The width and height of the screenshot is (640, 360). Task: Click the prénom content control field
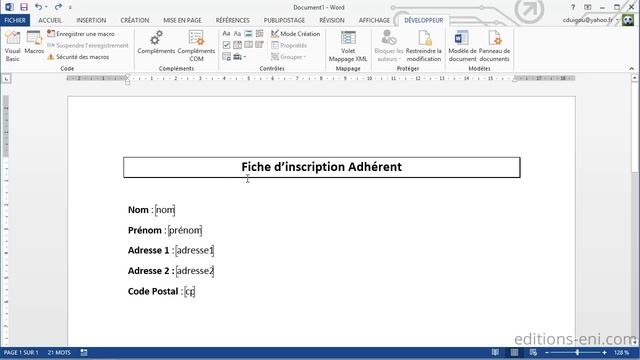pyautogui.click(x=185, y=230)
